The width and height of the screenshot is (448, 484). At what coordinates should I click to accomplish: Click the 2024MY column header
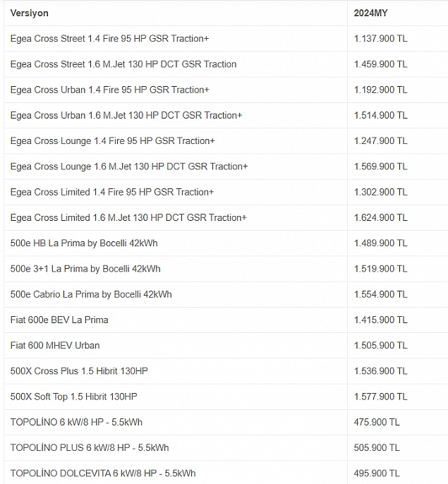point(370,13)
